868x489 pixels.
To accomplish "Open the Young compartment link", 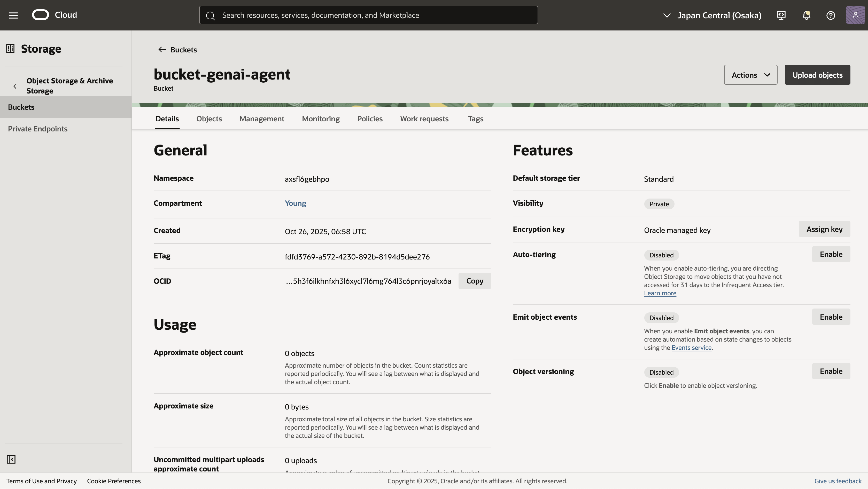I will (x=295, y=203).
